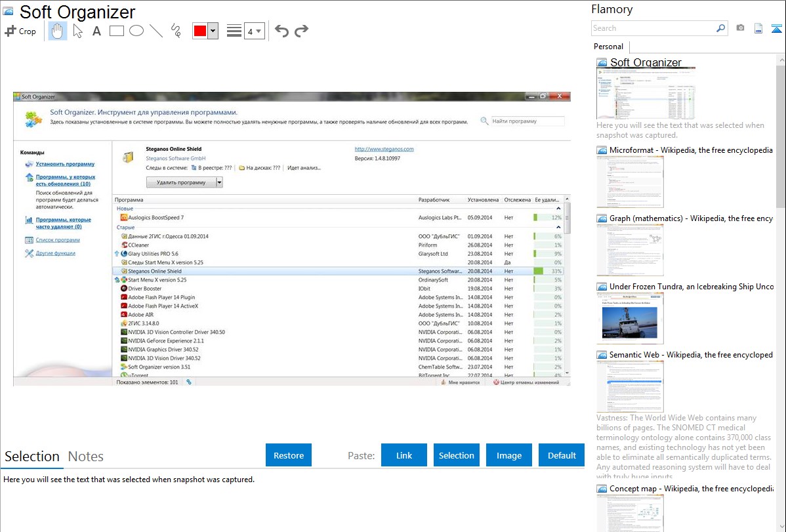Click Центр отмены изменений in status bar

[x=526, y=382]
